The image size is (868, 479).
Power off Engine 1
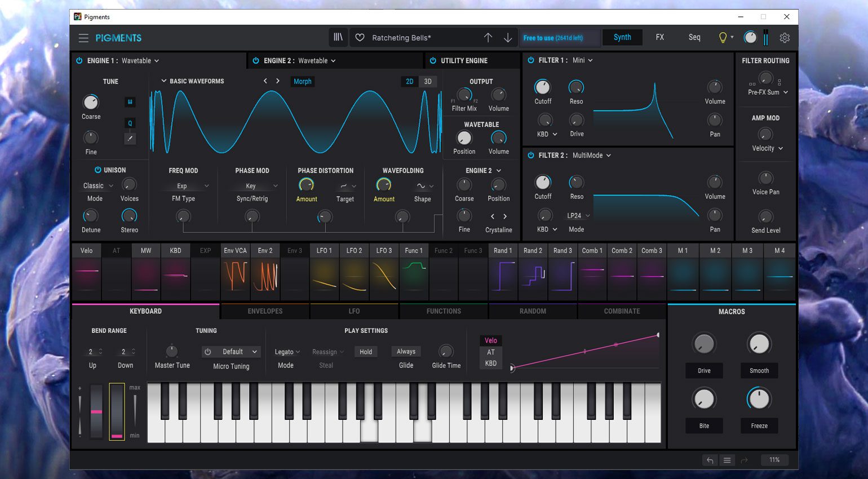coord(79,60)
